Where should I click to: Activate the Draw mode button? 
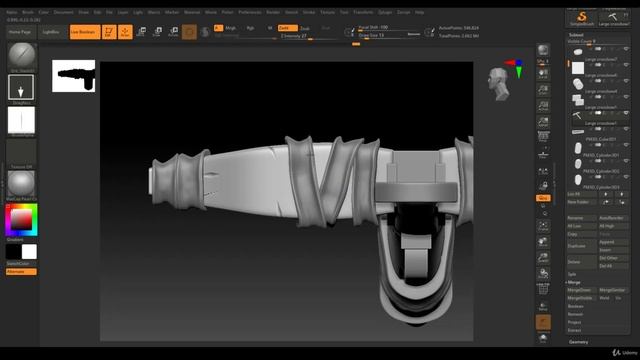[x=125, y=32]
